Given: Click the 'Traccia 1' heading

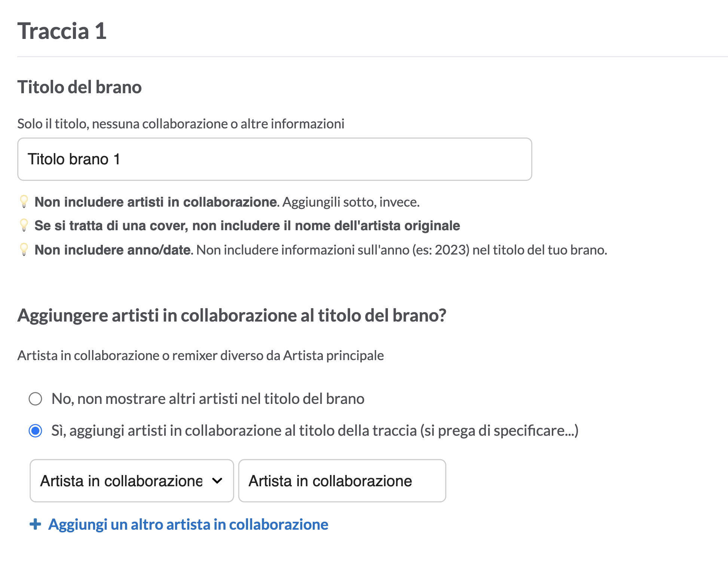Looking at the screenshot, I should coord(62,31).
